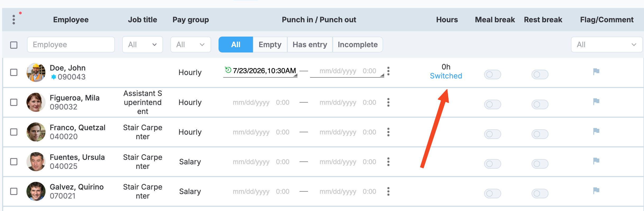The image size is (644, 211).
Task: Expand the Flag/Comment filter dropdown
Action: [607, 45]
